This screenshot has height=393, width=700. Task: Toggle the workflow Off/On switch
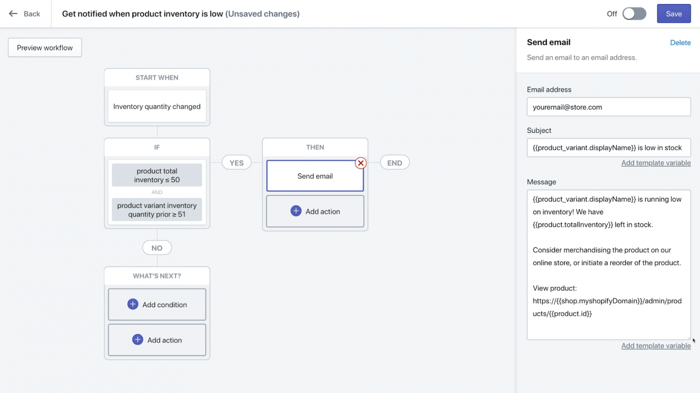pyautogui.click(x=634, y=14)
